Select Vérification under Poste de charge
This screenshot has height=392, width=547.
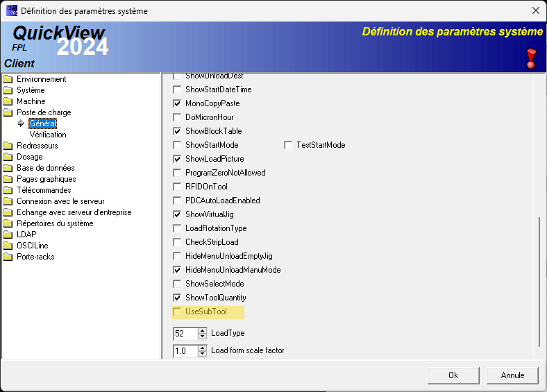click(x=48, y=135)
